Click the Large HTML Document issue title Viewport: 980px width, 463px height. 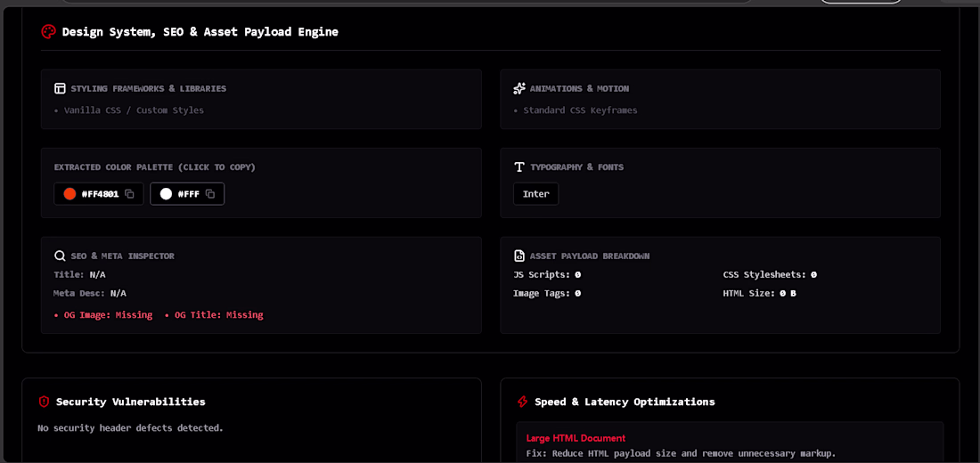pos(576,438)
